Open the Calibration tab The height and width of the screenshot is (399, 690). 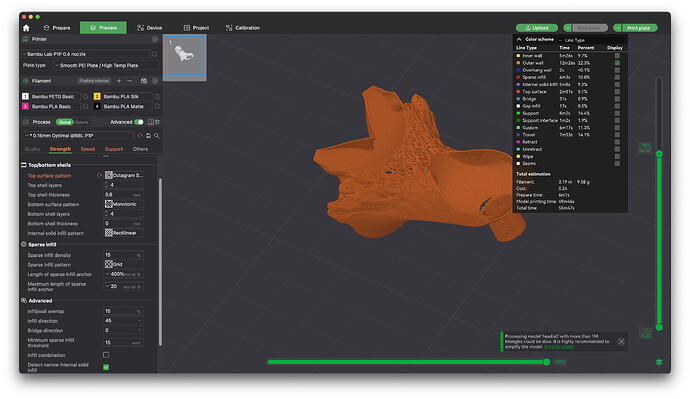243,28
